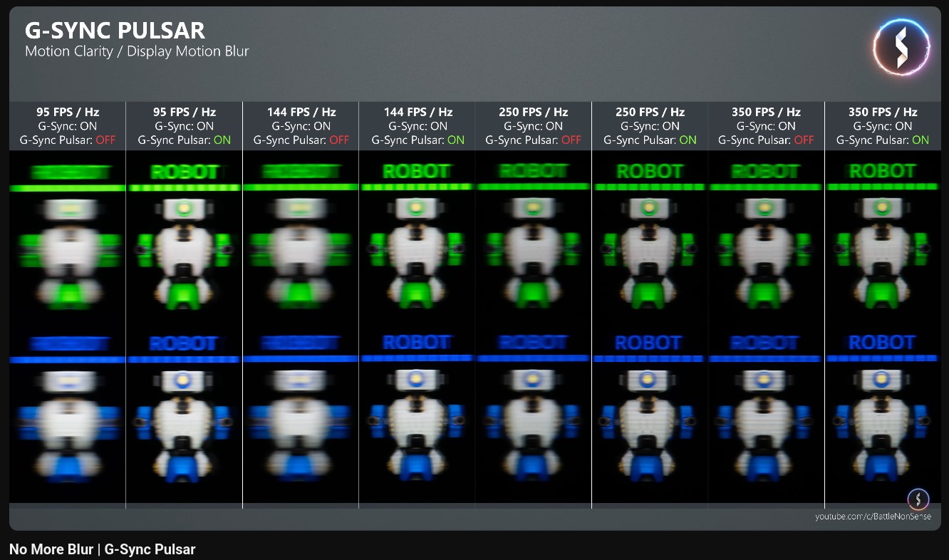
Task: Click 144 FPS / Hz heading above Pulsar ON
Action: tap(418, 112)
